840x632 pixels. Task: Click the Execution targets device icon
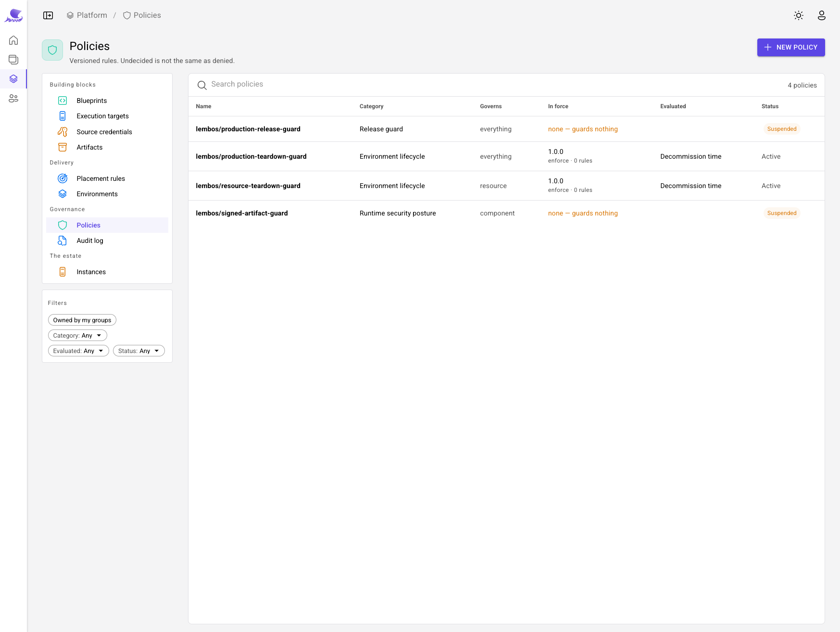click(x=63, y=116)
